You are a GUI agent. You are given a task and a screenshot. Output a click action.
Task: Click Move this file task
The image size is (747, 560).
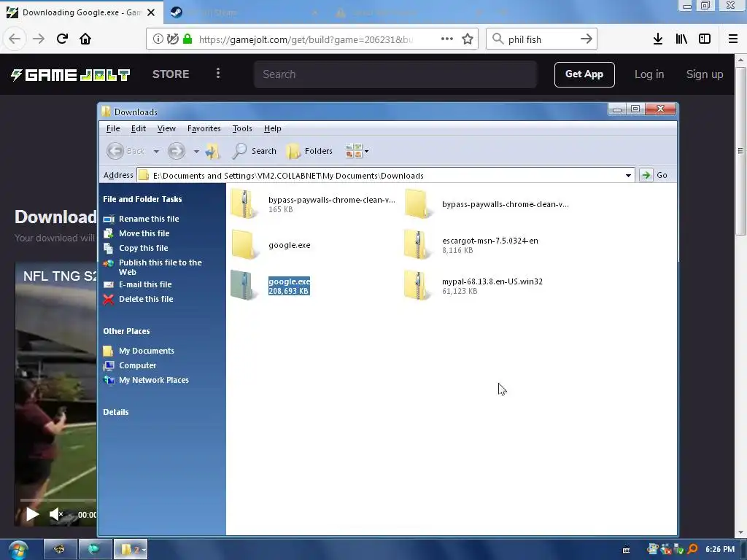click(144, 233)
